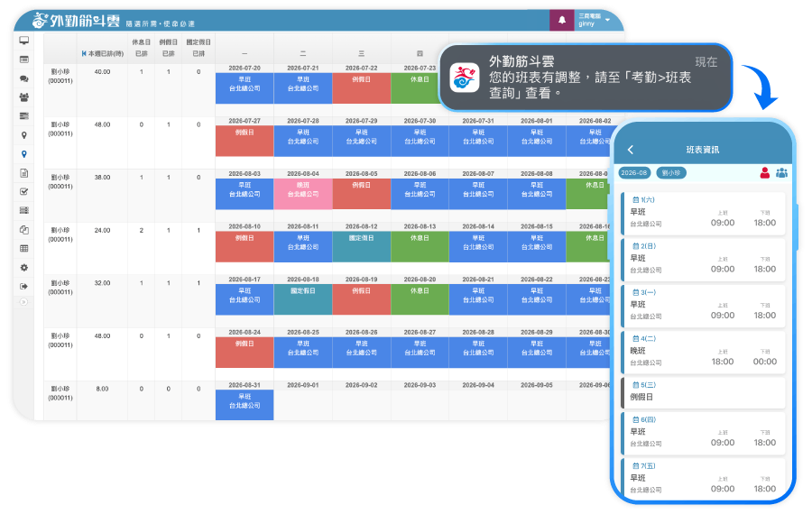Image resolution: width=812 pixels, height=514 pixels.
Task: Click the red 例假日 cell on 2026-07-22
Action: coord(362,88)
